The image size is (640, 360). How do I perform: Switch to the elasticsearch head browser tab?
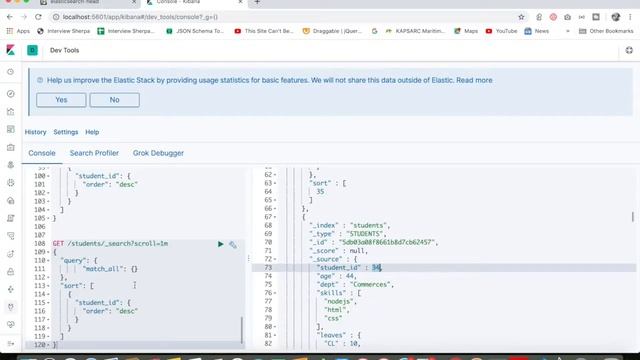click(88, 2)
